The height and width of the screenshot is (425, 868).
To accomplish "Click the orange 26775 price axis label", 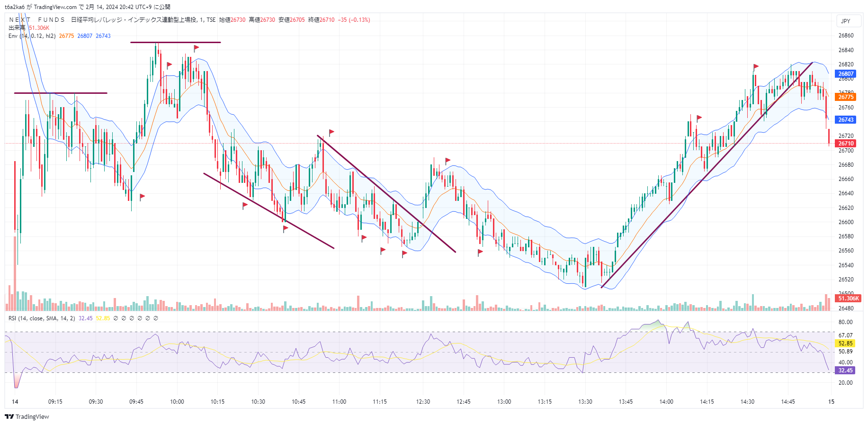I will pos(846,97).
